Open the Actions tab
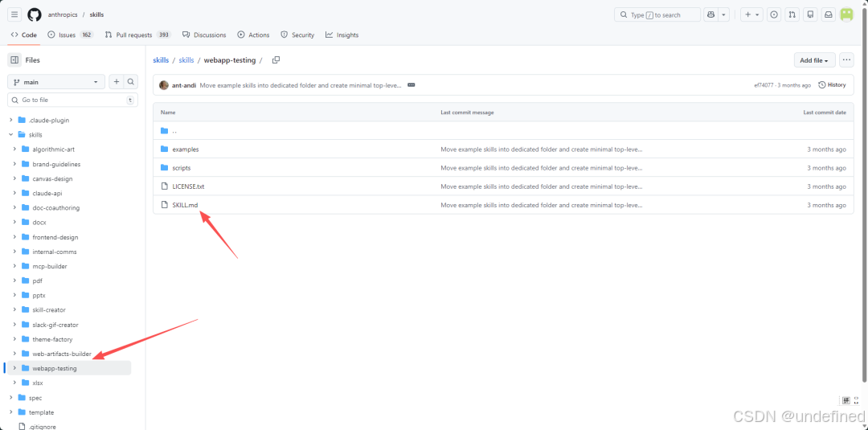868x430 pixels. pos(253,35)
